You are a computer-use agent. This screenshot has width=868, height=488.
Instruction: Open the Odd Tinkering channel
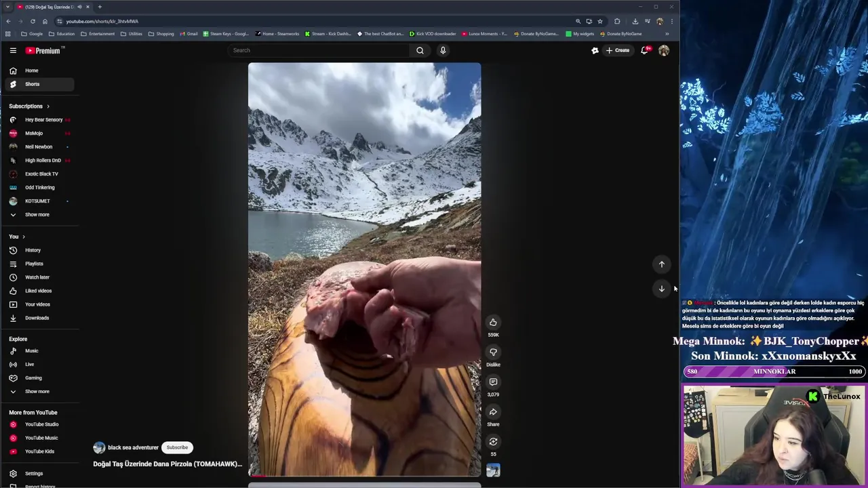[38, 188]
